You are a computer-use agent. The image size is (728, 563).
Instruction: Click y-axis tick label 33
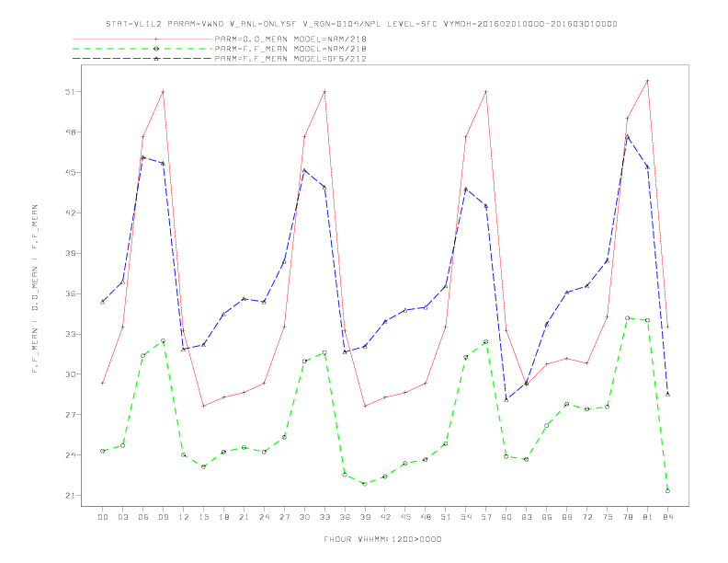tap(70, 334)
